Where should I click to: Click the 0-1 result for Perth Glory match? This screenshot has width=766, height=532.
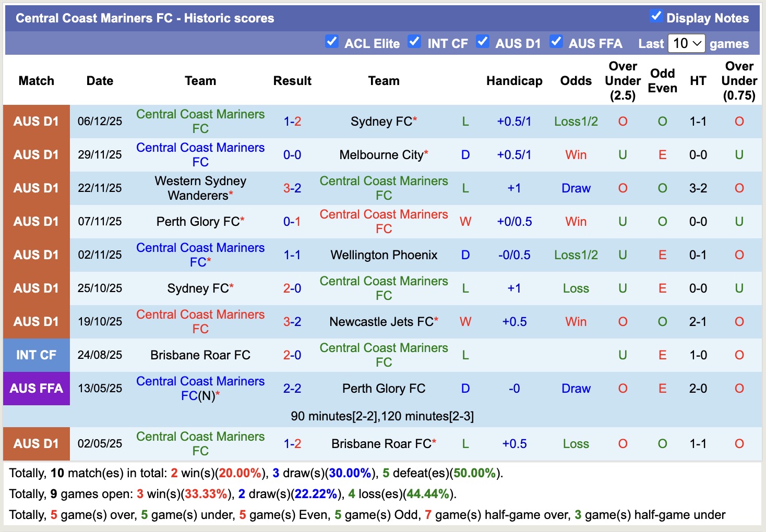coord(292,222)
